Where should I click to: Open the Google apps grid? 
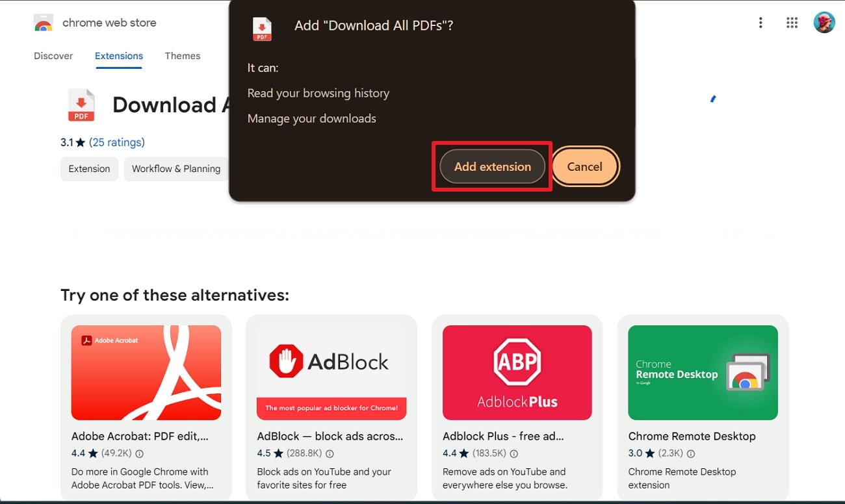(792, 23)
